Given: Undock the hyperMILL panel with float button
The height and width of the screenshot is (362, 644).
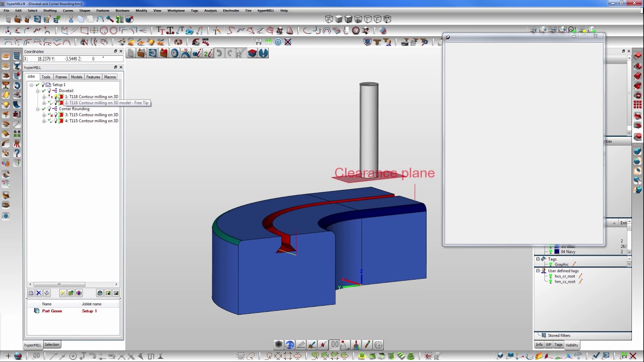Looking at the screenshot, I should 115,67.
